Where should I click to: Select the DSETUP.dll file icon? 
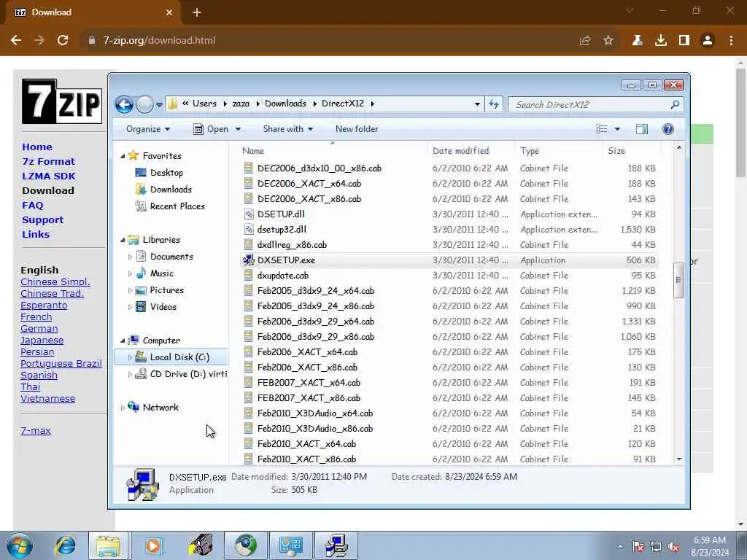click(248, 214)
